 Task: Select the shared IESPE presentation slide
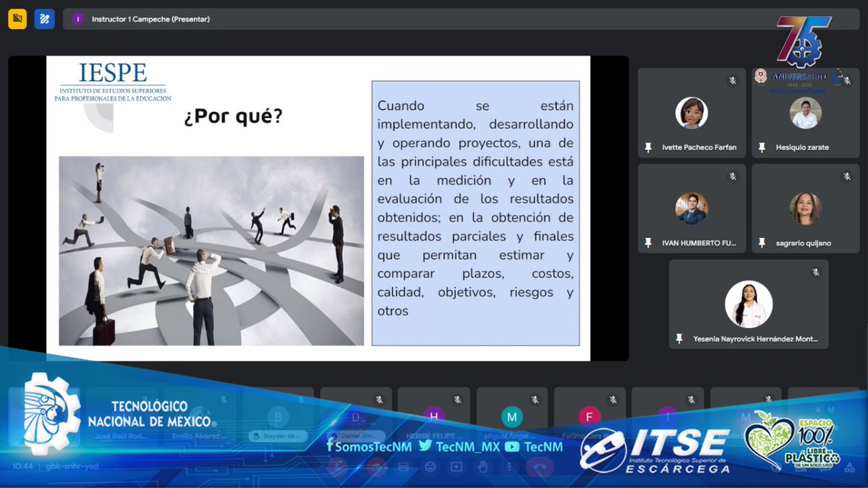[318, 206]
